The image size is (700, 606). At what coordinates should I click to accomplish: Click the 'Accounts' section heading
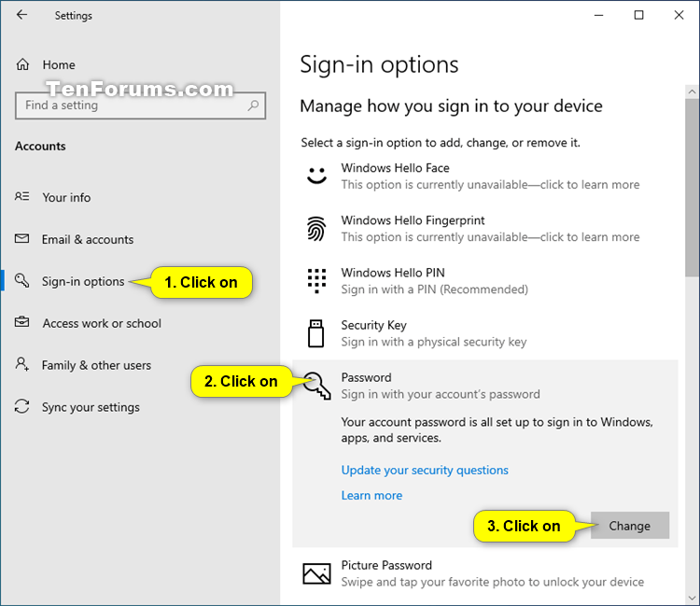click(40, 146)
